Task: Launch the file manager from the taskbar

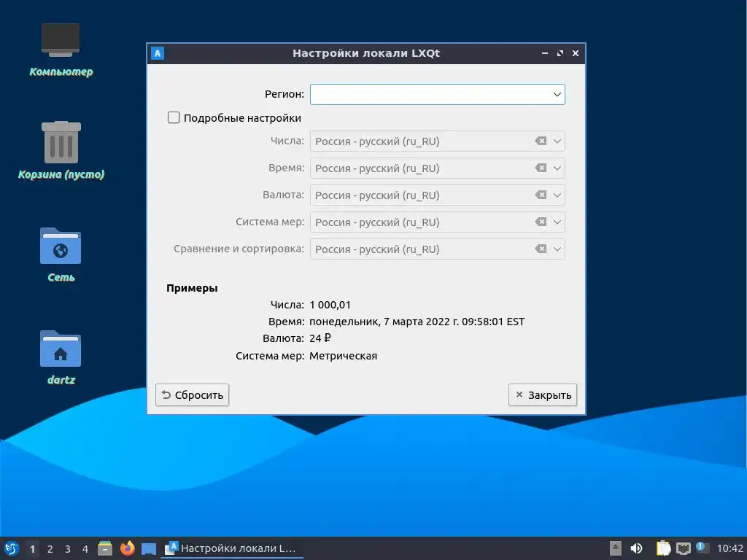Action: click(x=105, y=548)
